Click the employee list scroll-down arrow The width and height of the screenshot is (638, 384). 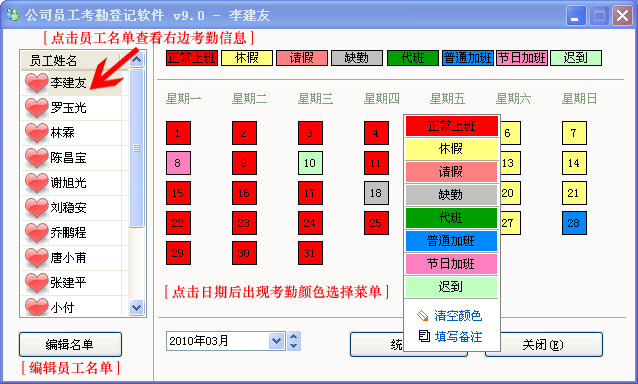click(x=136, y=307)
